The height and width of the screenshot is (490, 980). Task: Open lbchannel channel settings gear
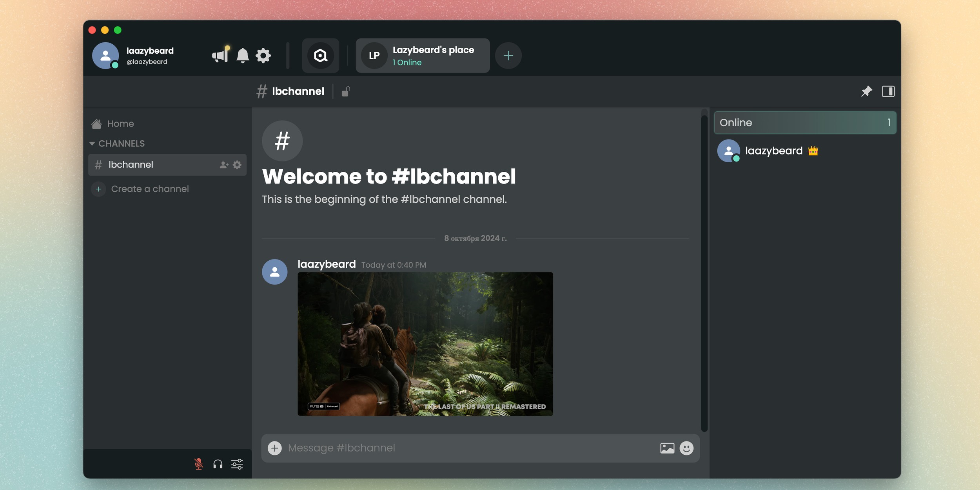point(237,165)
